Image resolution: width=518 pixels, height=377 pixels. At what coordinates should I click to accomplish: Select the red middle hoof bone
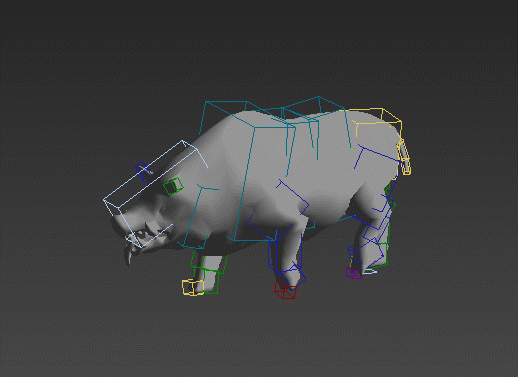(285, 290)
